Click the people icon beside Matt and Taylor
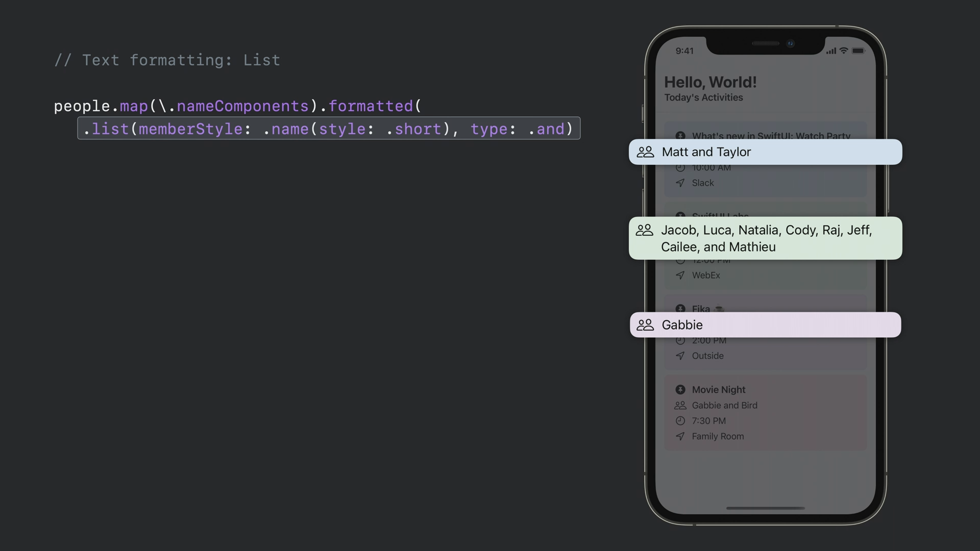The width and height of the screenshot is (980, 551). pos(645,152)
